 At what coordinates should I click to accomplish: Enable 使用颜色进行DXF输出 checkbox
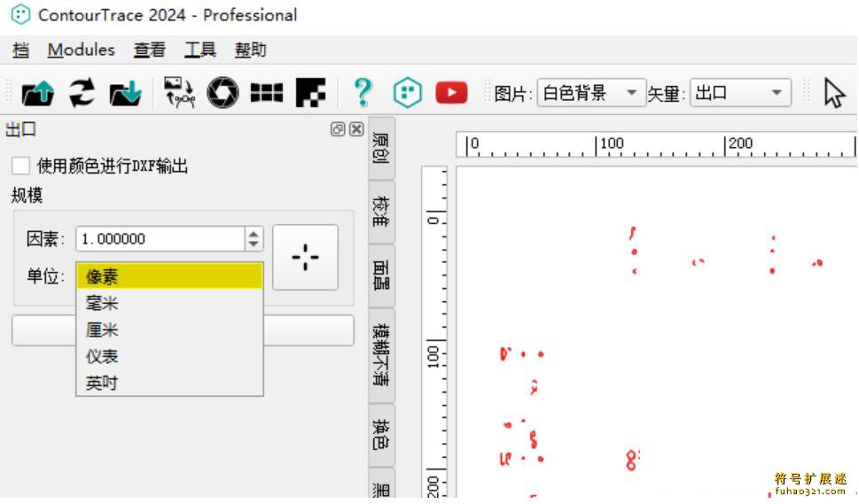20,166
